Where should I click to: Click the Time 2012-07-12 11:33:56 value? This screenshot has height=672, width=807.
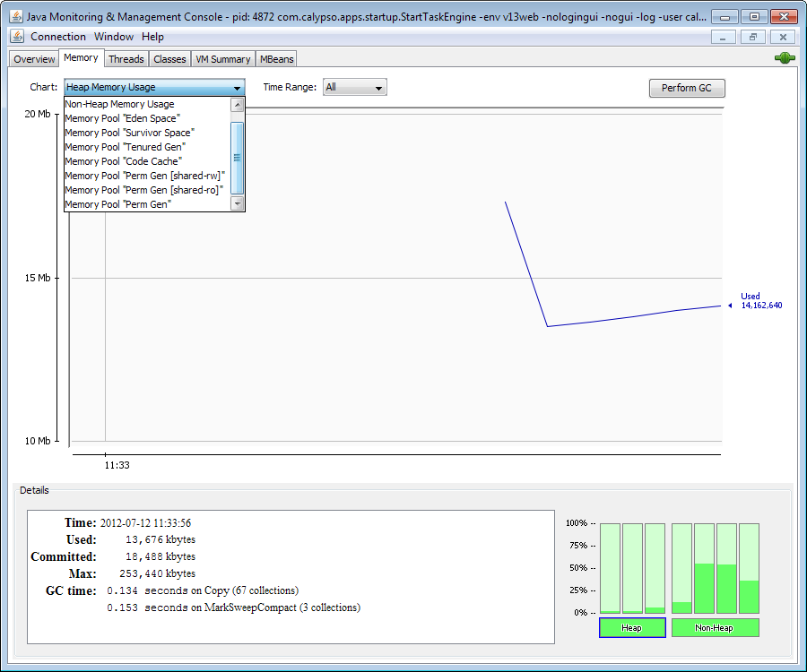coord(145,523)
